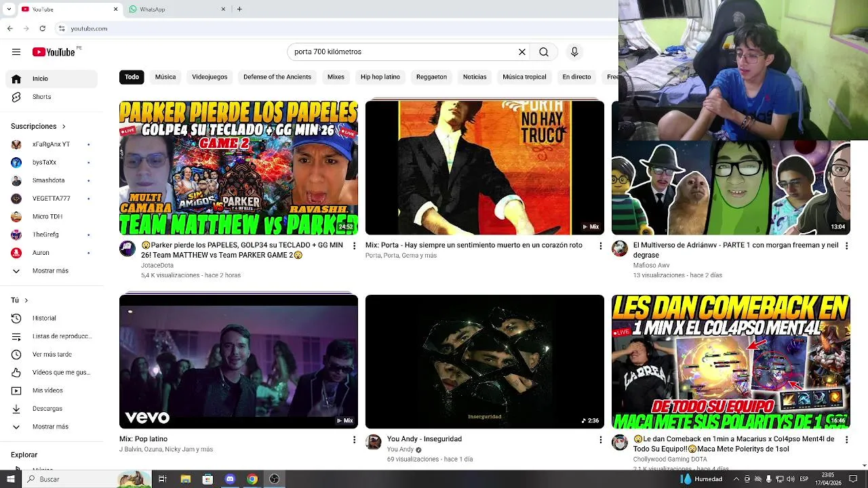Viewport: 868px width, 488px height.
Task: Open Historial in the sidebar
Action: click(x=52, y=319)
